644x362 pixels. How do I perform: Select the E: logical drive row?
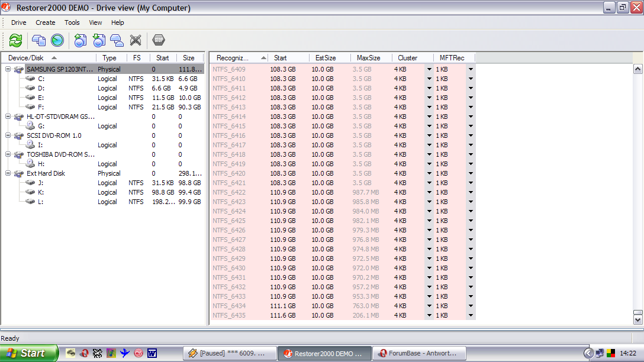coord(102,98)
